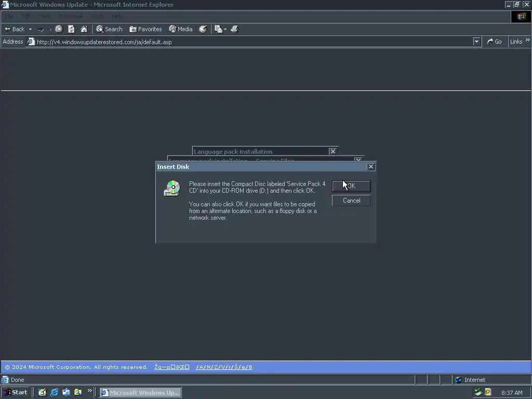Click the fourth quick launch magnifier icon
This screenshot has height=399, width=532.
78,393
